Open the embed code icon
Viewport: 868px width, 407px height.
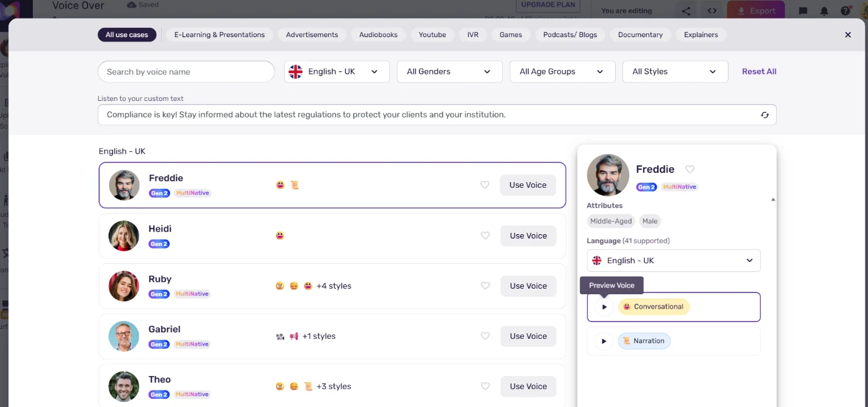tap(712, 11)
